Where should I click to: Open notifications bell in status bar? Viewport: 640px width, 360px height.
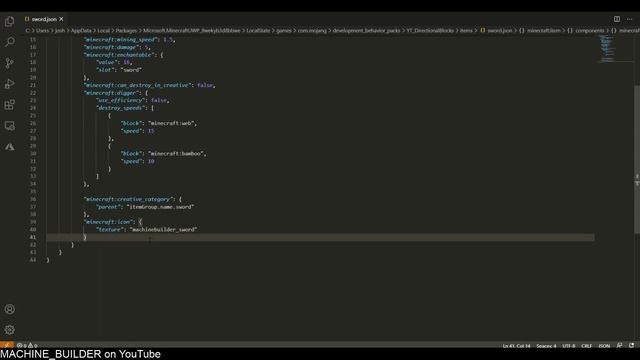(631, 345)
